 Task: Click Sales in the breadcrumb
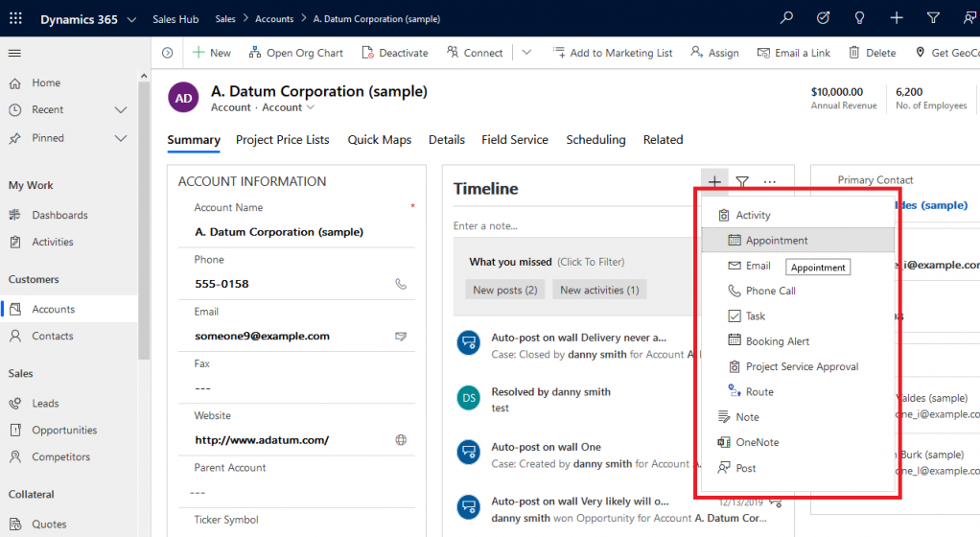[x=225, y=19]
